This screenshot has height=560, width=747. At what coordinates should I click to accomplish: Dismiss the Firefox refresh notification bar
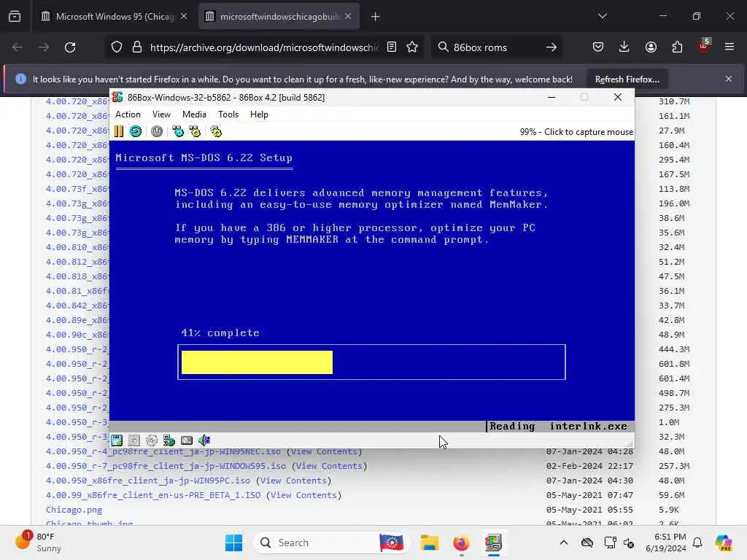click(x=729, y=79)
